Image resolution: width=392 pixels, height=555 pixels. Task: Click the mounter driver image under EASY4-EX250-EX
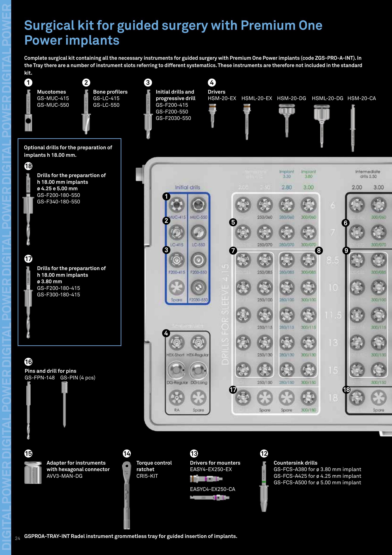pos(206,478)
